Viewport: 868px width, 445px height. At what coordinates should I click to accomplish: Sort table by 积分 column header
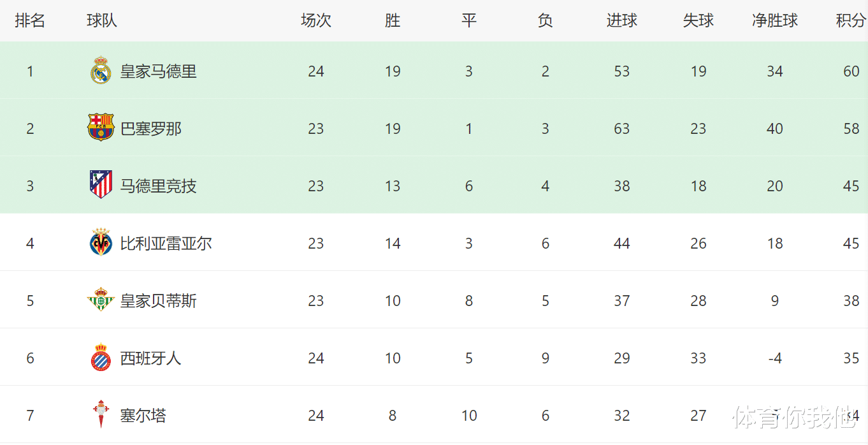coord(851,20)
